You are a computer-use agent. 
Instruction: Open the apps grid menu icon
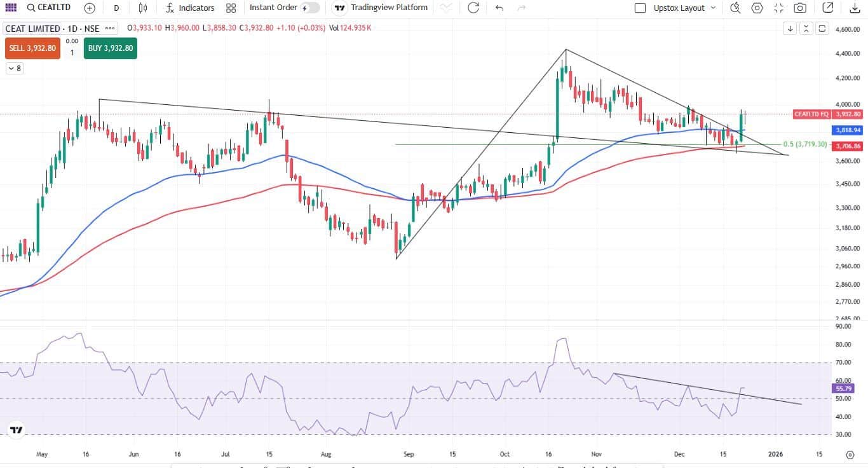click(11, 8)
